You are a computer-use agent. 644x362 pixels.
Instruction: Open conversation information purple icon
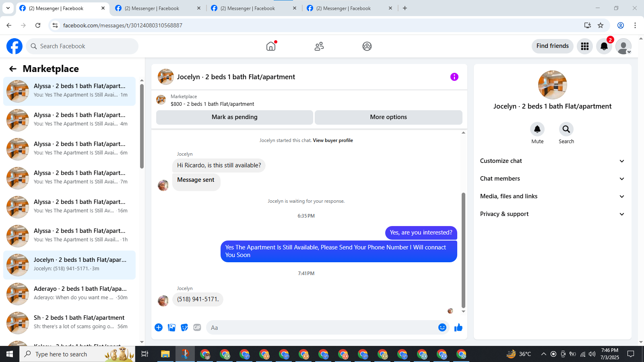pos(454,77)
